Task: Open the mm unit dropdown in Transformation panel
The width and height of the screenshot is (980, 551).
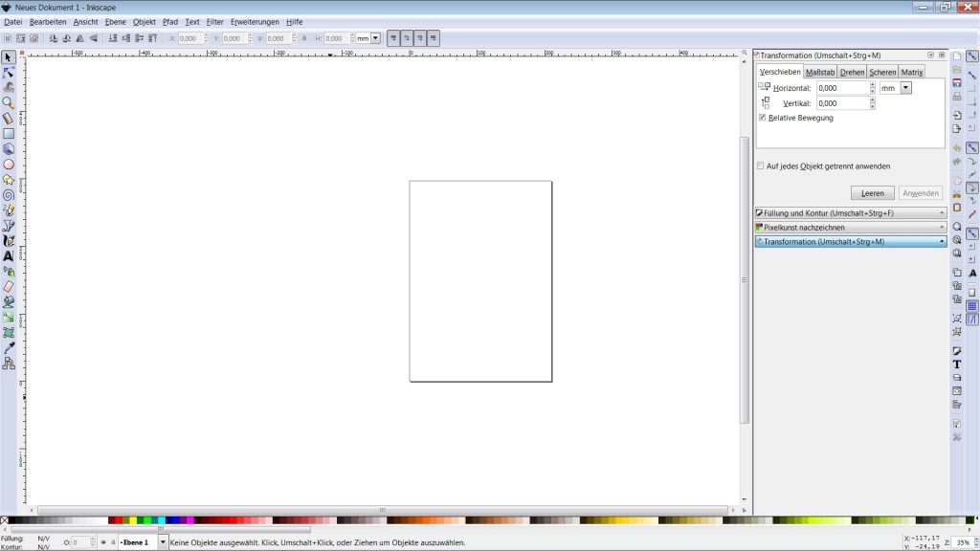Action: pyautogui.click(x=905, y=87)
